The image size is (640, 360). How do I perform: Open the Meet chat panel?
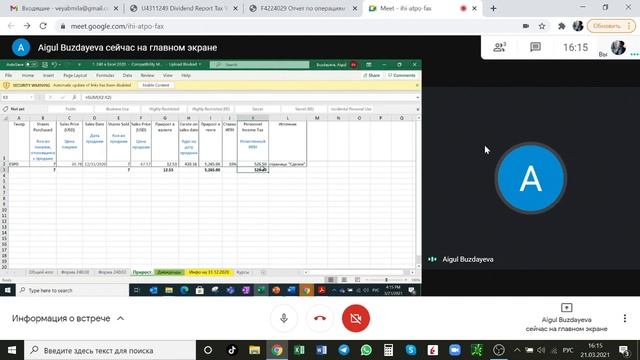535,47
